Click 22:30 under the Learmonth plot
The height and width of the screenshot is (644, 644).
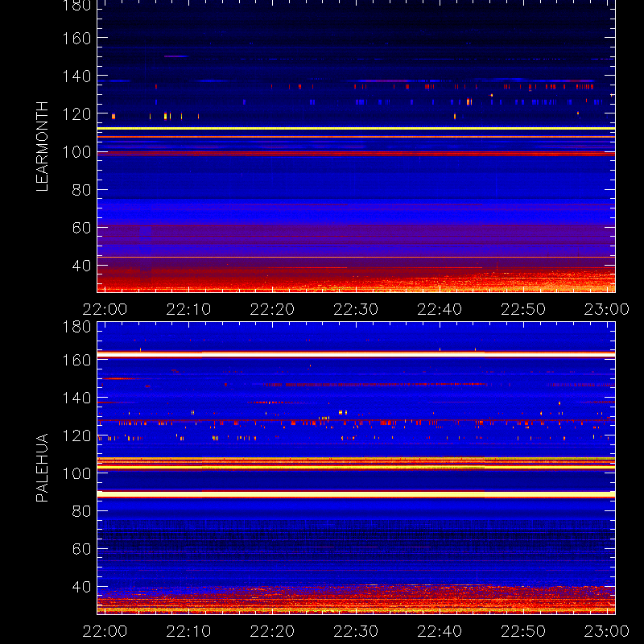coord(356,309)
